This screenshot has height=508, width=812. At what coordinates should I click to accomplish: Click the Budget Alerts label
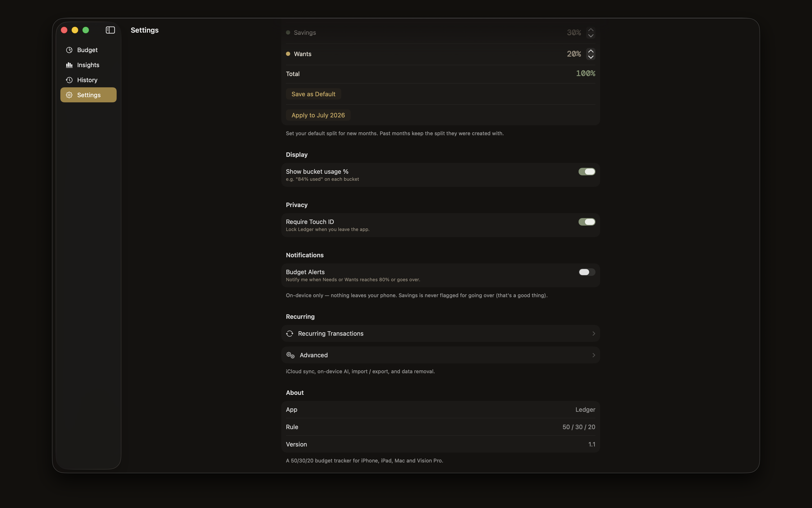point(305,272)
